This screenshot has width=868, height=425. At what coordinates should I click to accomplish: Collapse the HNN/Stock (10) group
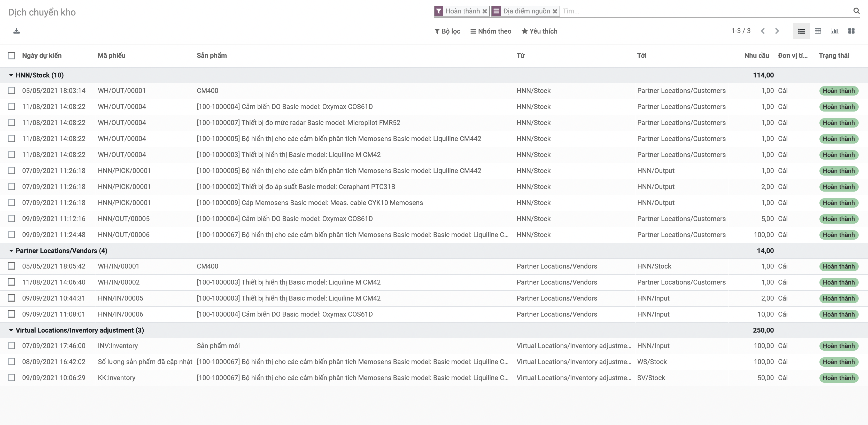(11, 75)
